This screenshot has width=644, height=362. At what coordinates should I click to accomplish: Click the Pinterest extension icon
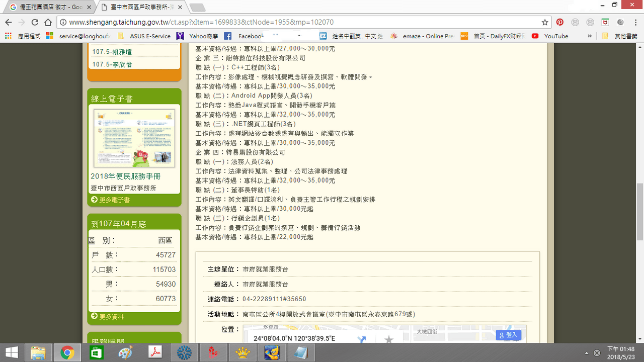coord(560,22)
